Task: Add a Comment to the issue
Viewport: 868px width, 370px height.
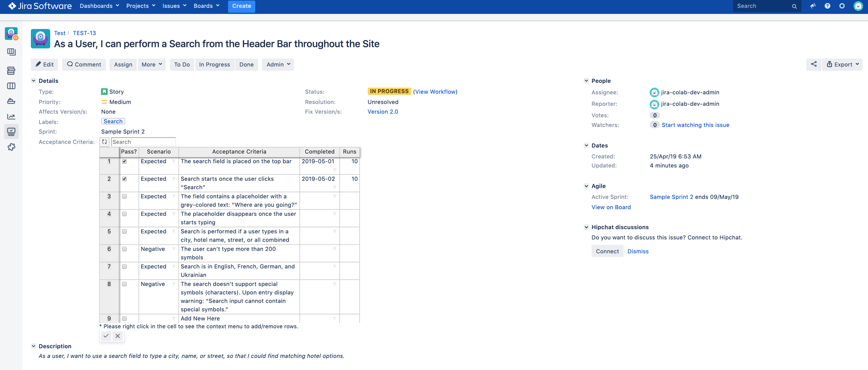Action: click(84, 65)
